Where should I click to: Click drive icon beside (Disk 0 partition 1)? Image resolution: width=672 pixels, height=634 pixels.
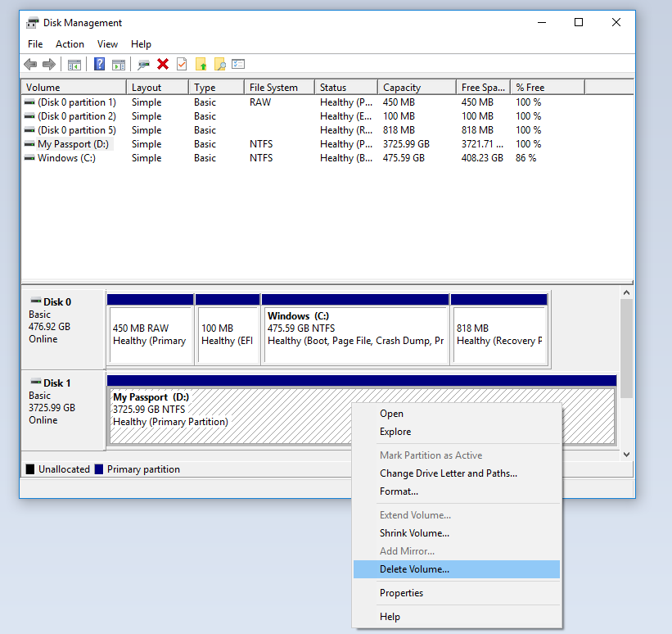29,102
